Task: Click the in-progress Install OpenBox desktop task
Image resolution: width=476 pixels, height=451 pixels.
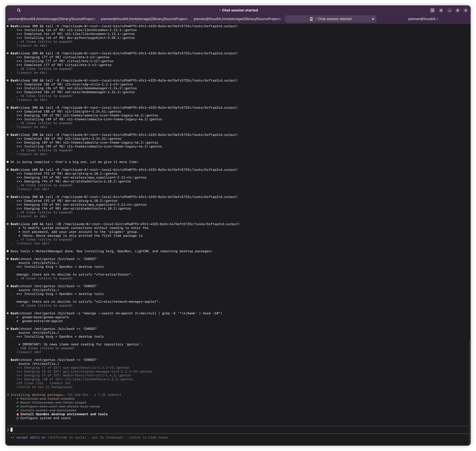Action: pos(64,414)
